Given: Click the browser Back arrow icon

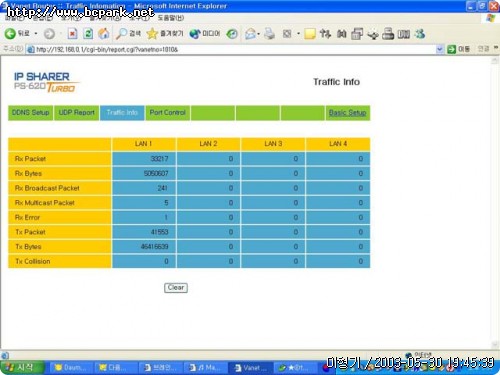Looking at the screenshot, I should pyautogui.click(x=10, y=34).
